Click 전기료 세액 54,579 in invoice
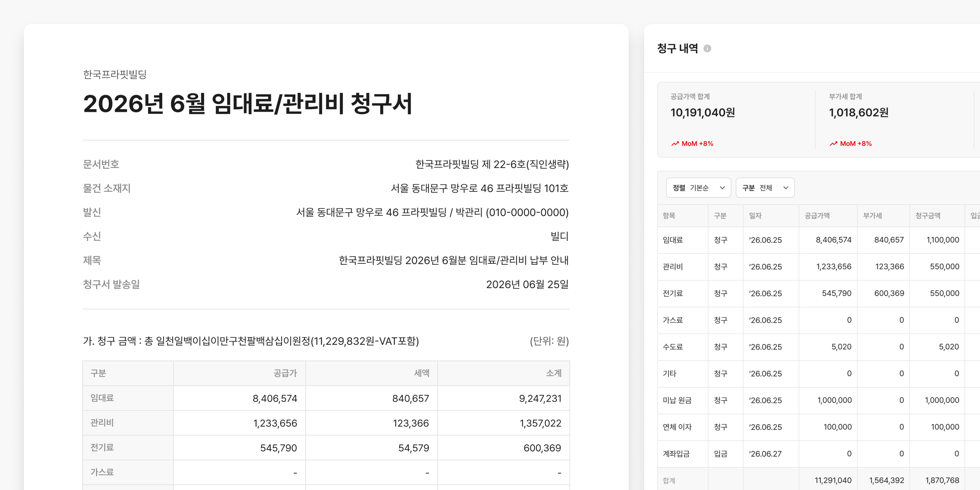Screen dimensions: 980x490 point(413,448)
